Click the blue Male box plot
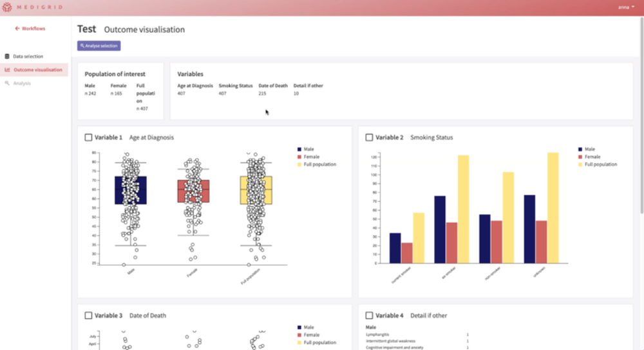Viewport: 644px width, 350px height. (x=131, y=190)
